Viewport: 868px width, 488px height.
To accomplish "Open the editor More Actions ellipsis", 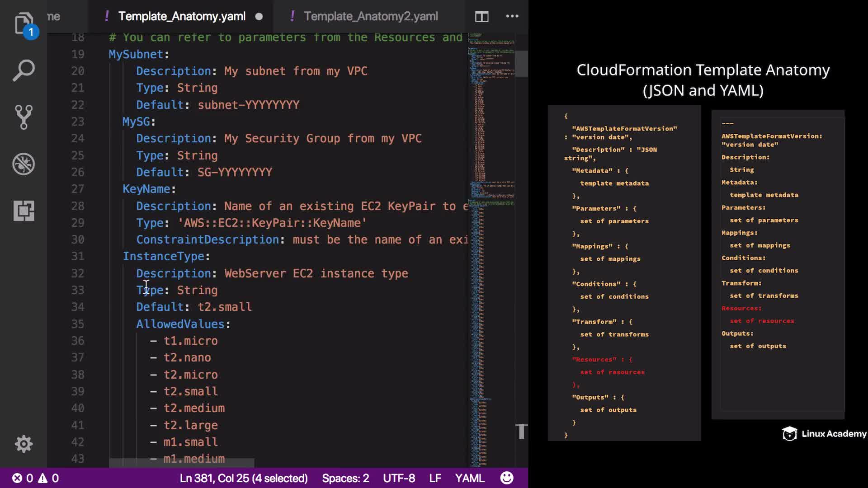I will pos(512,17).
